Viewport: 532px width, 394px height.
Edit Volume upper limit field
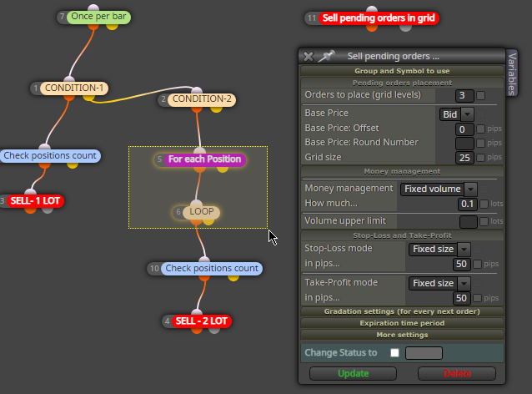click(469, 222)
